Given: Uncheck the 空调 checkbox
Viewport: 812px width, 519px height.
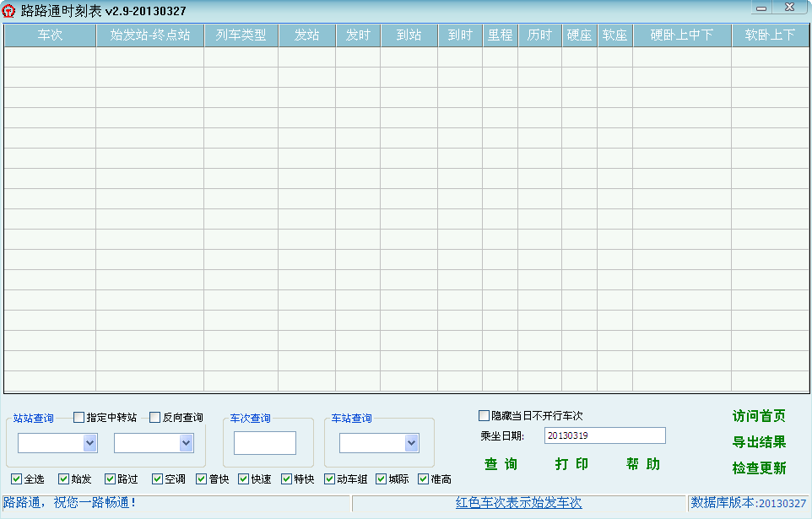Looking at the screenshot, I should [158, 479].
